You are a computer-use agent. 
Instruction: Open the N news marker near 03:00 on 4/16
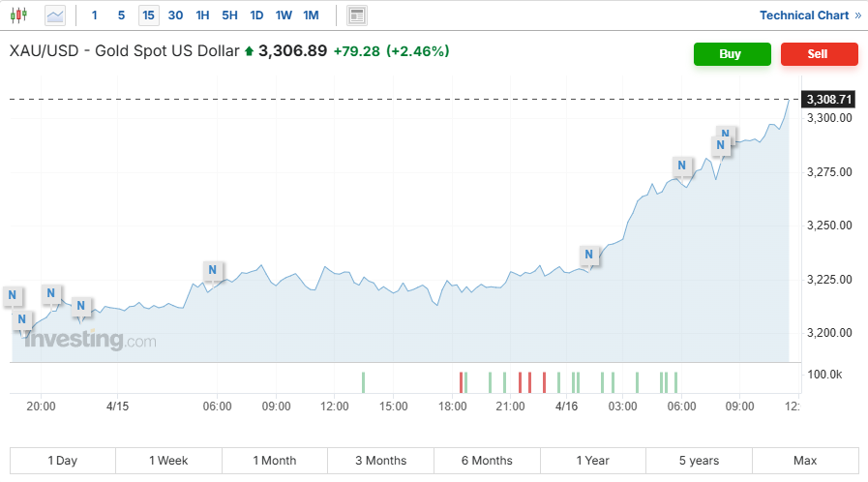pos(589,256)
